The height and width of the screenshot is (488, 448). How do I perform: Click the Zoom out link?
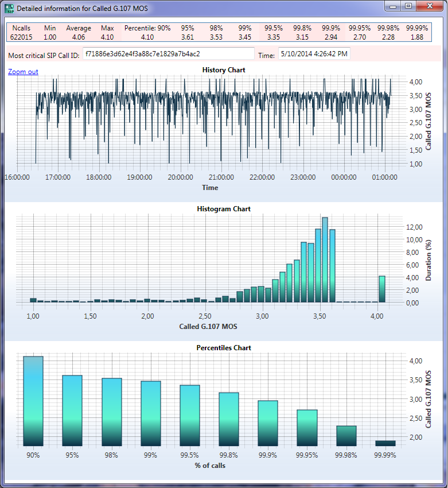[x=23, y=72]
